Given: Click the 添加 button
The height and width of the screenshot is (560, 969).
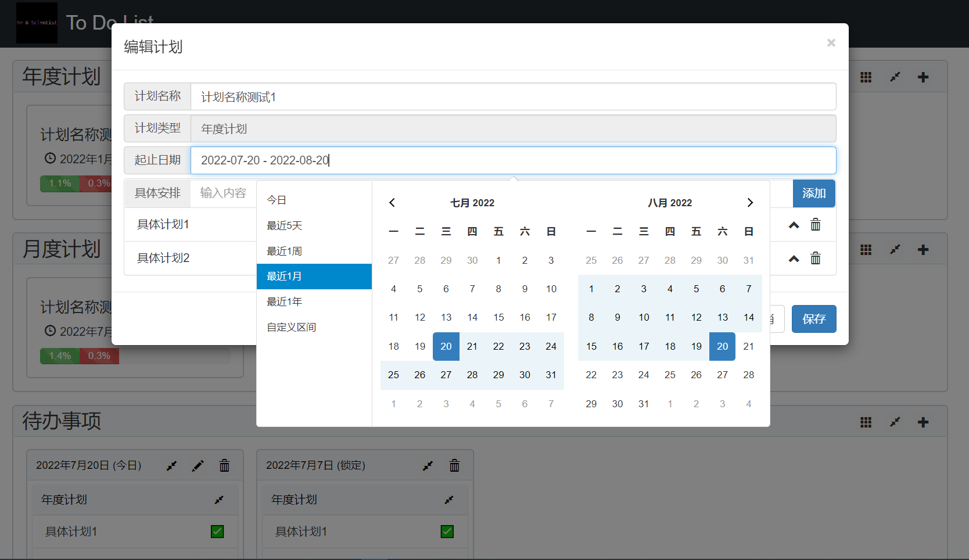Looking at the screenshot, I should [x=813, y=193].
